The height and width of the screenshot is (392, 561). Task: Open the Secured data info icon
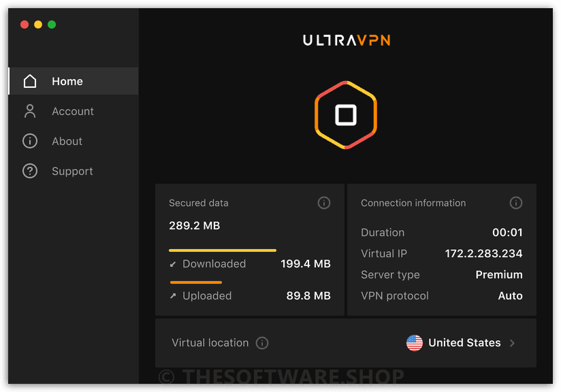(324, 203)
